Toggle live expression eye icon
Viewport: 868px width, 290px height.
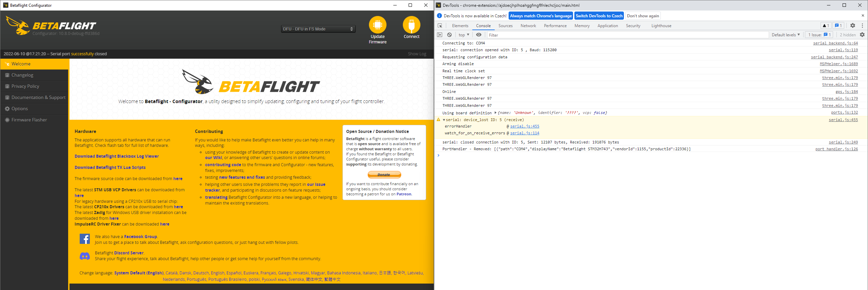pos(478,35)
